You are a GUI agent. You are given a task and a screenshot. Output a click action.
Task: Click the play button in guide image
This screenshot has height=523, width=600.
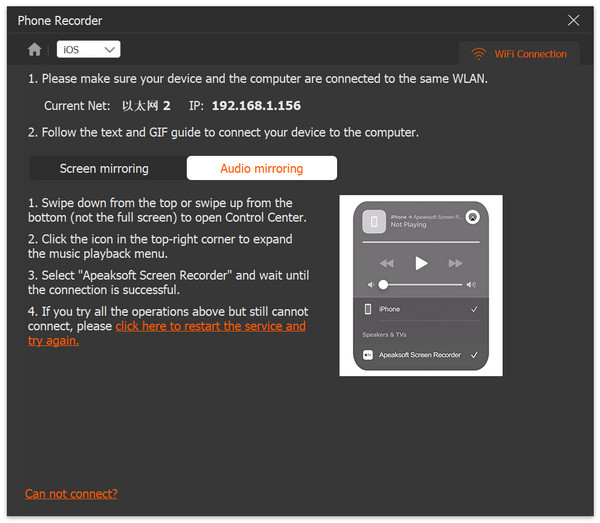421,263
